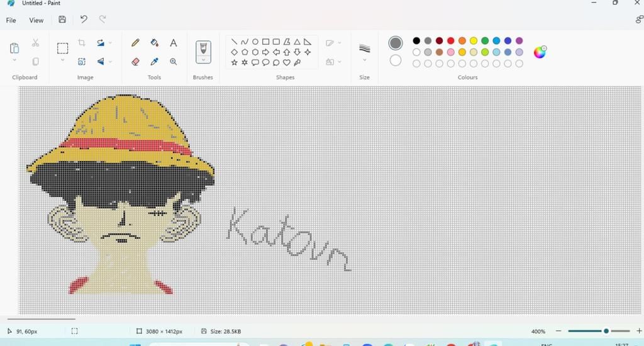Select the Pencil tool
644x346 pixels.
pos(135,43)
